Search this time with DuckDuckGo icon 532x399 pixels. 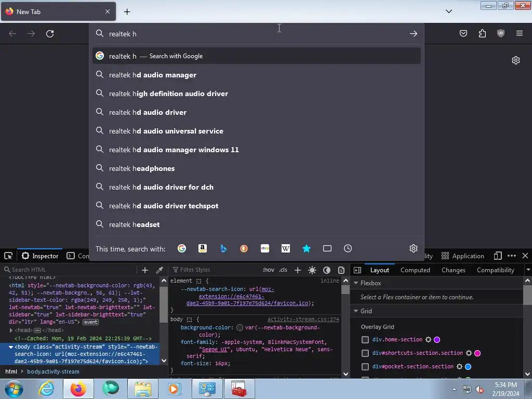click(x=244, y=249)
